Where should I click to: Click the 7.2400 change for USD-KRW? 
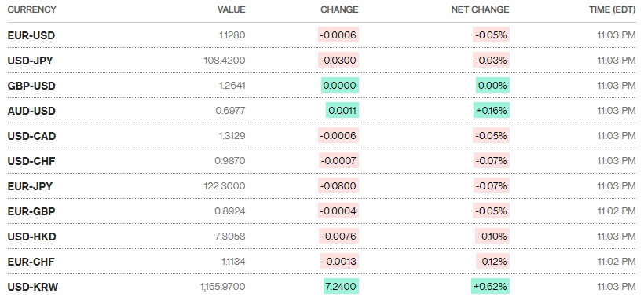point(342,286)
